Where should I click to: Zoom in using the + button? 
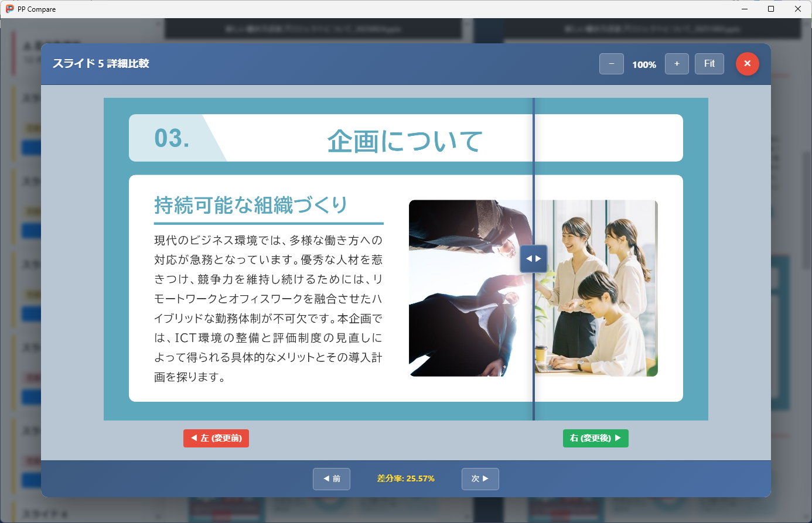point(677,63)
